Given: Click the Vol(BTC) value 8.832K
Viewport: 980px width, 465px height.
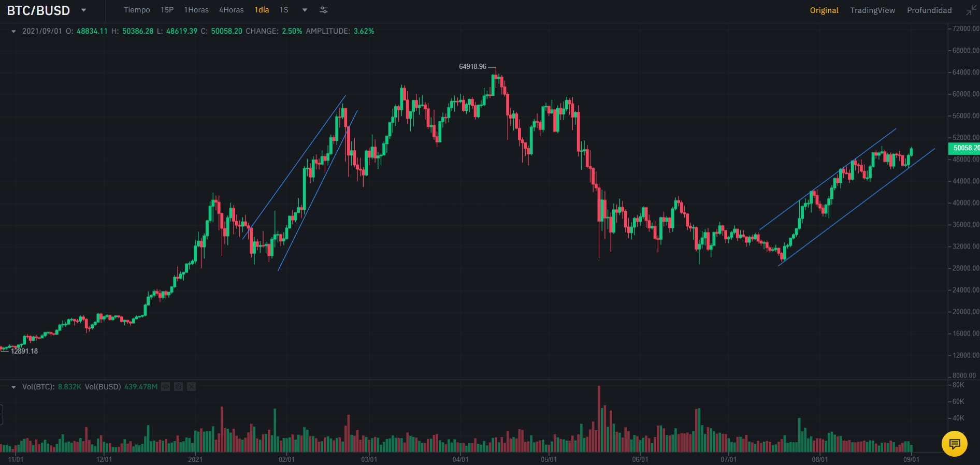Looking at the screenshot, I should pyautogui.click(x=70, y=387).
